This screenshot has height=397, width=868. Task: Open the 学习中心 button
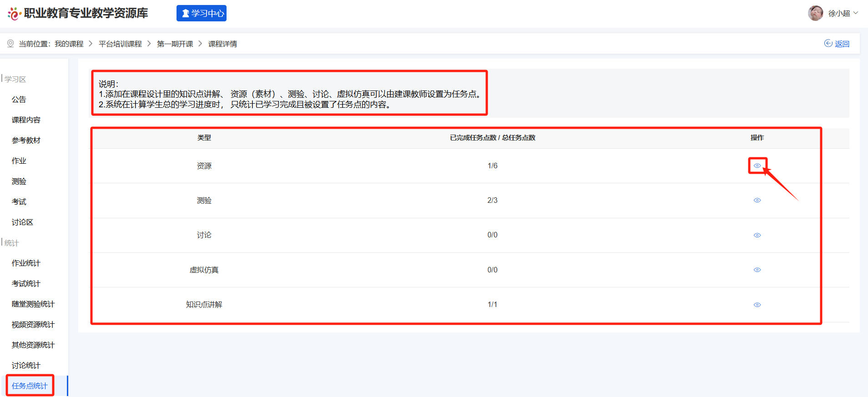pos(202,13)
